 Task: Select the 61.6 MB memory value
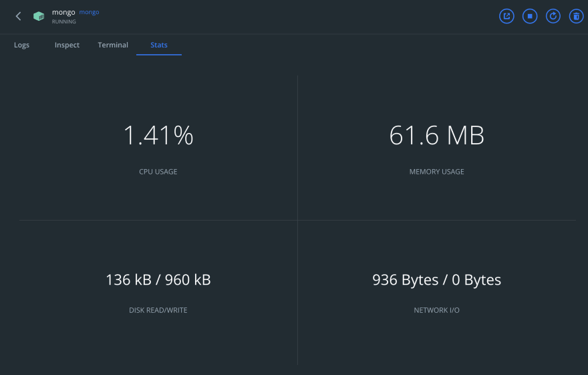(436, 135)
